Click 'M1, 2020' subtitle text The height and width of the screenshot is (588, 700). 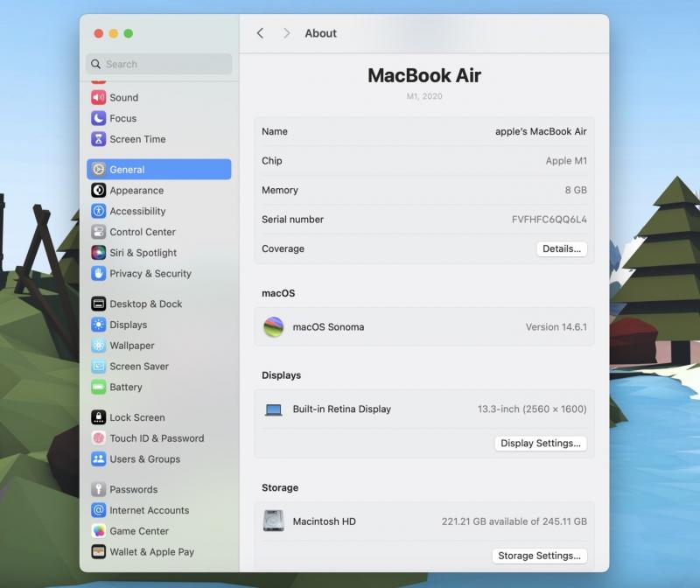pyautogui.click(x=424, y=96)
